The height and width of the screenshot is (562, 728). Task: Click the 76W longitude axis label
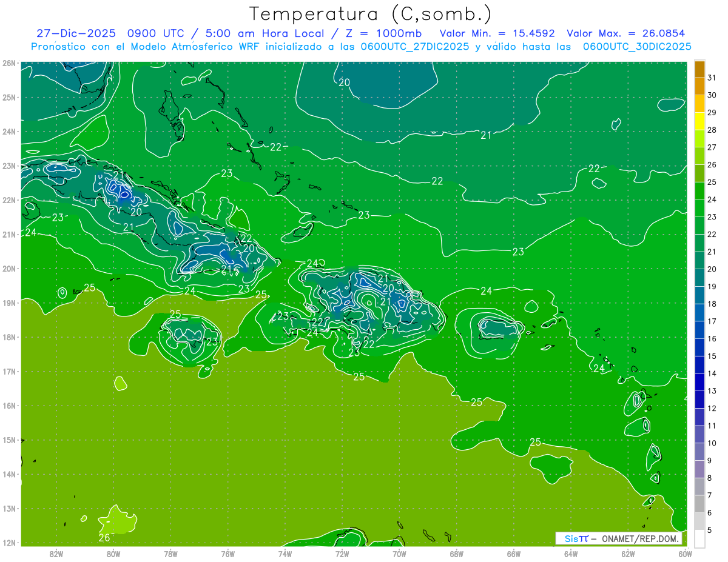coord(227,554)
